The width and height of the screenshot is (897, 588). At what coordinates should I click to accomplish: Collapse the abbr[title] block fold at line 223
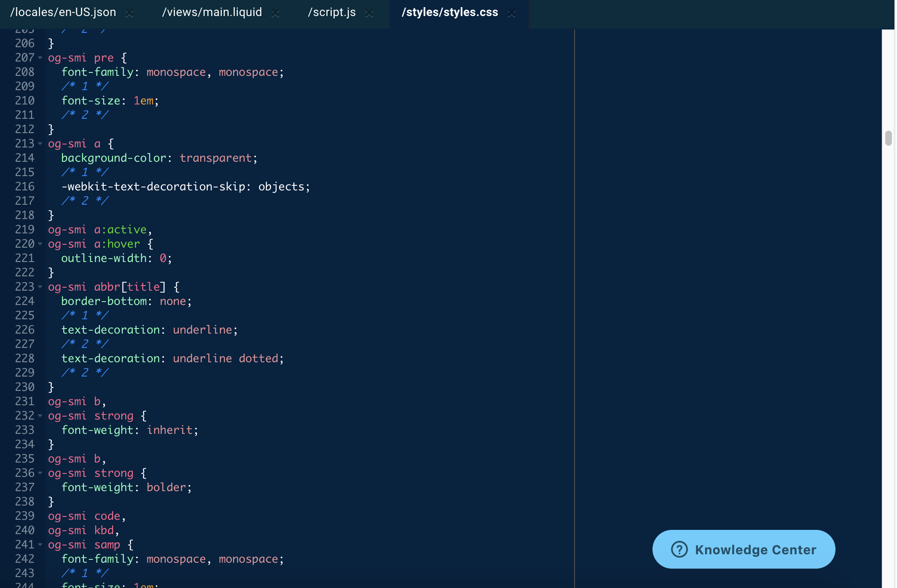[40, 287]
